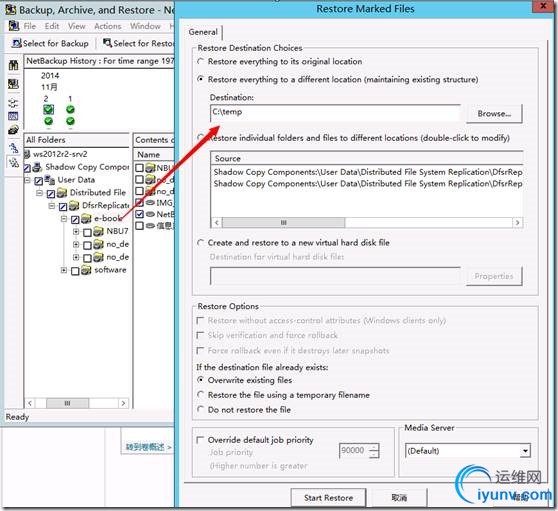Choose Overwrite existing files option
This screenshot has height=511, width=558.
pyautogui.click(x=201, y=380)
